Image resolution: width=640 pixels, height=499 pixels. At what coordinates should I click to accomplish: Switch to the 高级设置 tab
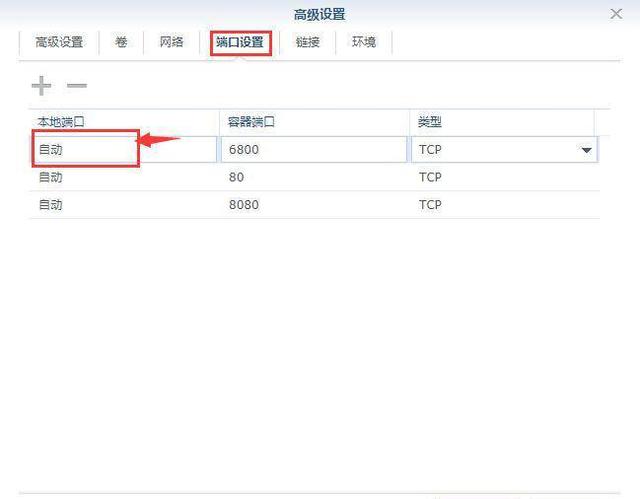coord(59,42)
